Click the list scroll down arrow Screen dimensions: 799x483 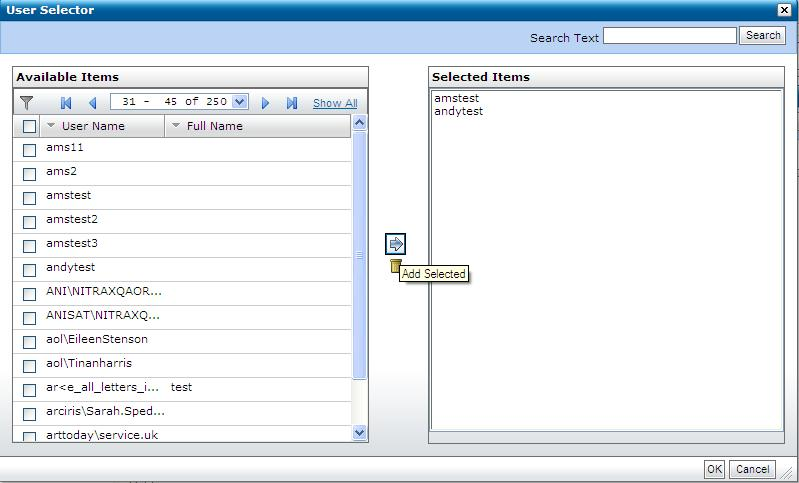[x=359, y=433]
